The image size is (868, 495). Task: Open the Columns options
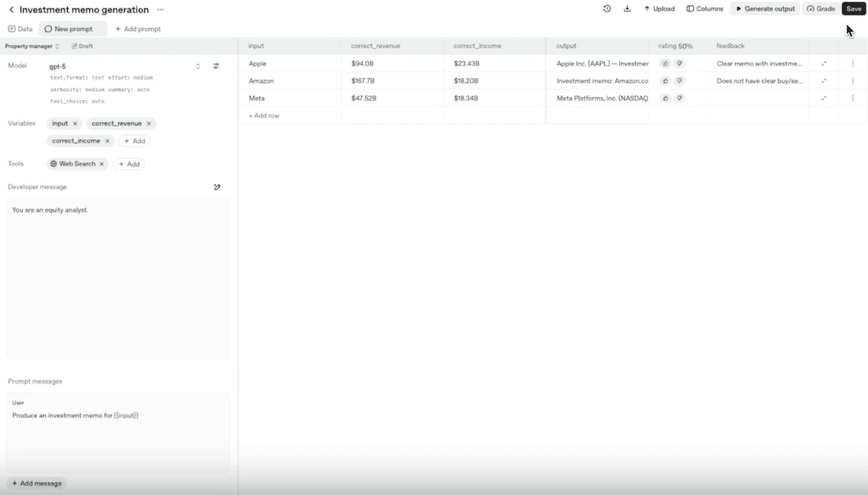[x=705, y=9]
